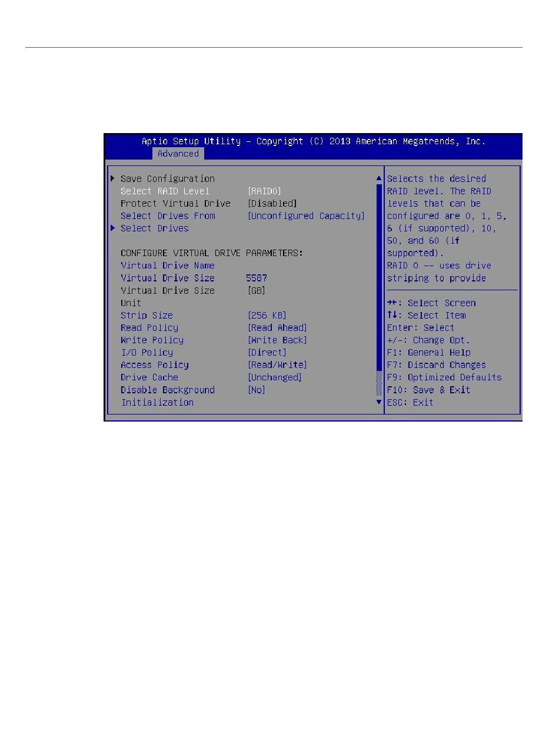Select the Access Policy label
This screenshot has width=559, height=756.
155,364
